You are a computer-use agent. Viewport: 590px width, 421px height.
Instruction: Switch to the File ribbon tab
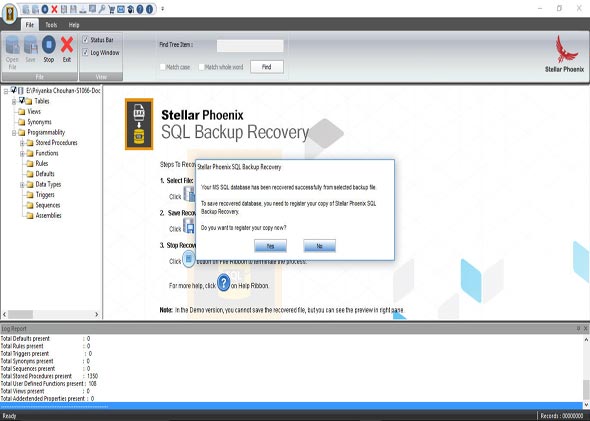click(x=29, y=25)
